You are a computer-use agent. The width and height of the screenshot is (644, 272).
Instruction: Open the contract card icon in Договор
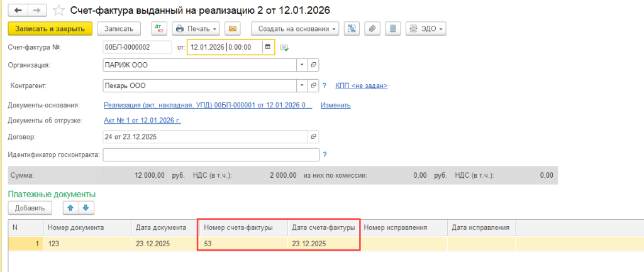click(313, 136)
